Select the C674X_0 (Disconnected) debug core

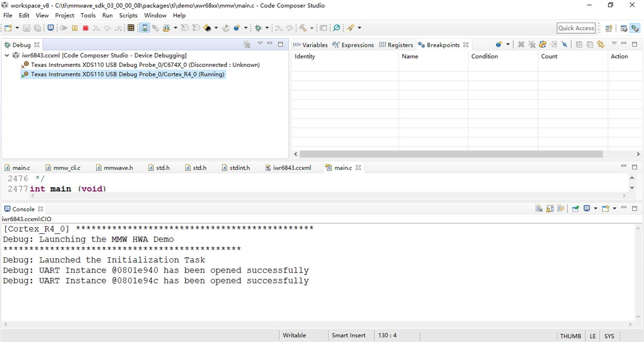[x=140, y=65]
